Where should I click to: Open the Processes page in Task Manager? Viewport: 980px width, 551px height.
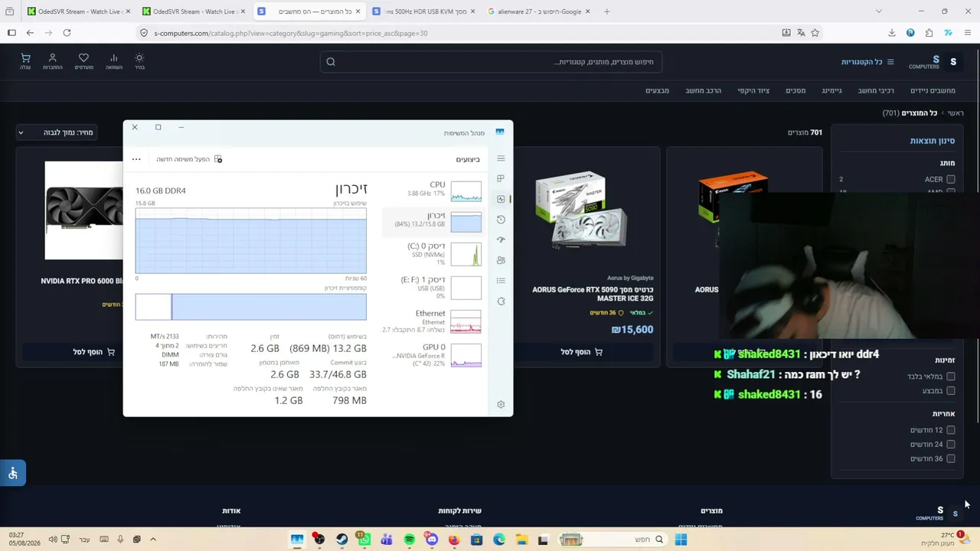click(501, 178)
